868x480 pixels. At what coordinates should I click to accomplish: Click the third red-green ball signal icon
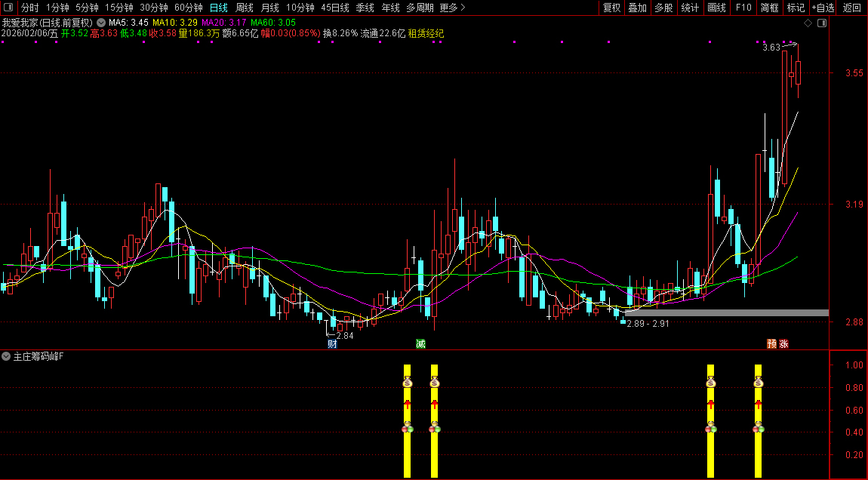tap(710, 429)
